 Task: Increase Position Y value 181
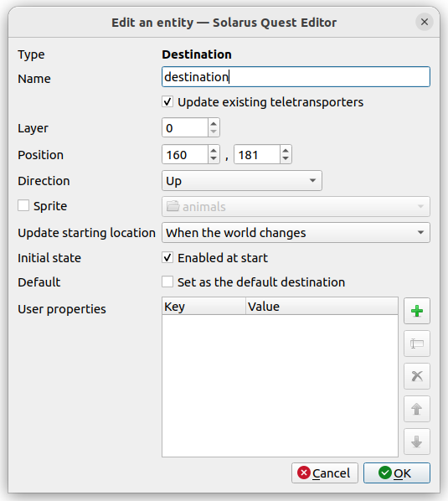click(286, 150)
